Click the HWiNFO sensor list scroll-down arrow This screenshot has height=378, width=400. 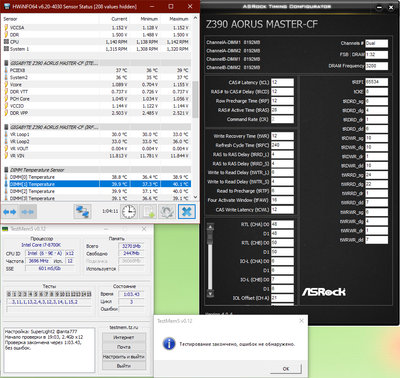(x=195, y=198)
